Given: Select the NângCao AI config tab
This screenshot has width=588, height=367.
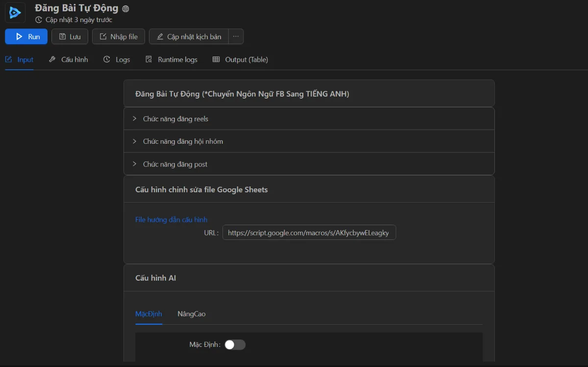Looking at the screenshot, I should pos(192,314).
